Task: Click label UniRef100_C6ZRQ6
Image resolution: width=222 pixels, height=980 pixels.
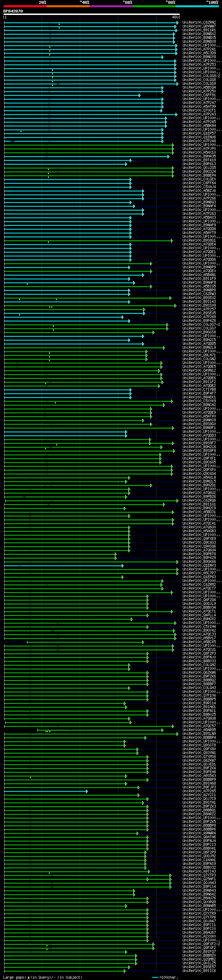Action: [199, 501]
